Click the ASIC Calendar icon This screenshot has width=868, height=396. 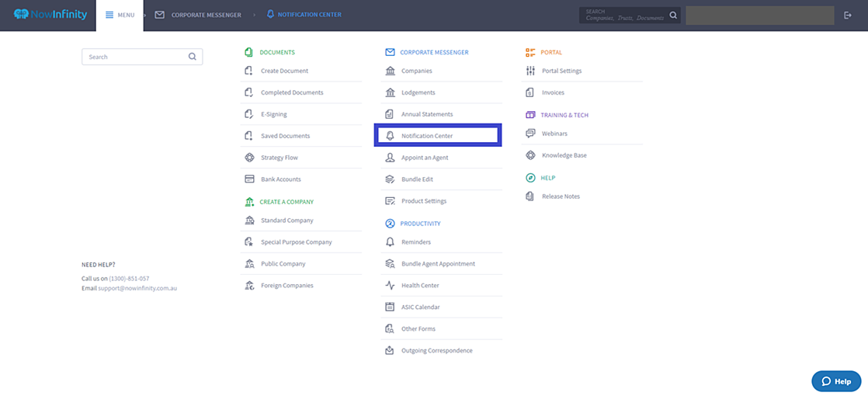tap(390, 307)
